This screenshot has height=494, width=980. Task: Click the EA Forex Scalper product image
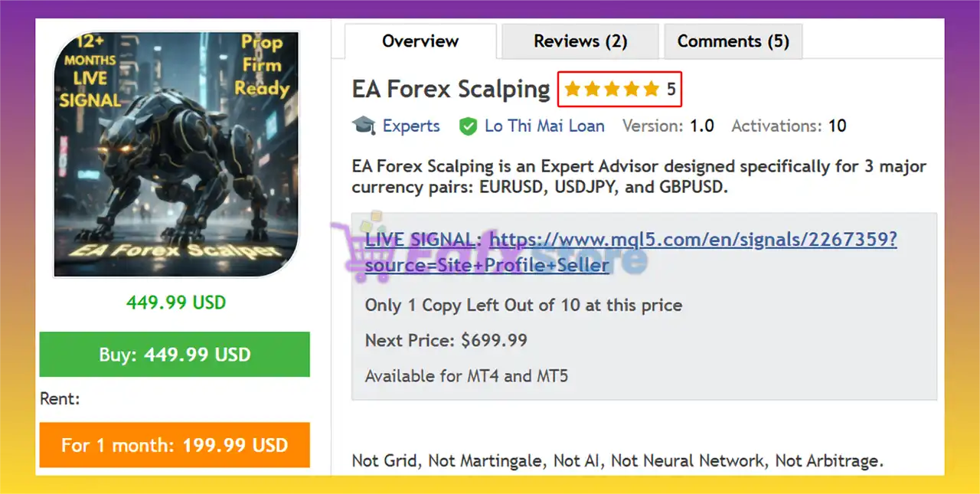pyautogui.click(x=176, y=154)
